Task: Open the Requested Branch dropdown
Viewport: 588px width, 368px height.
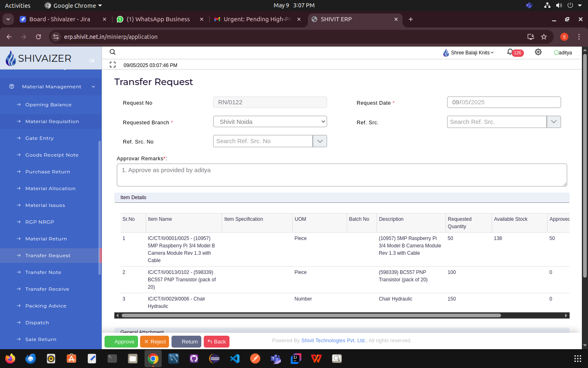Action: 270,122
